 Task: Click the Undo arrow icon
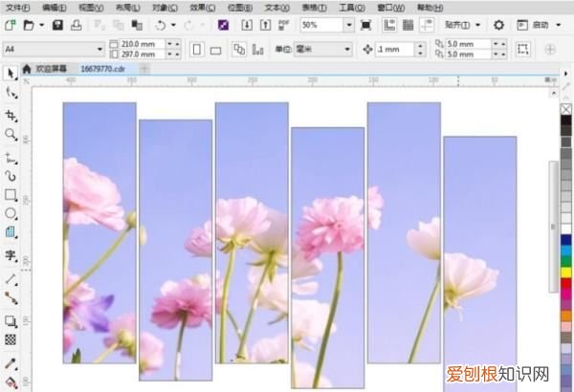pyautogui.click(x=160, y=25)
